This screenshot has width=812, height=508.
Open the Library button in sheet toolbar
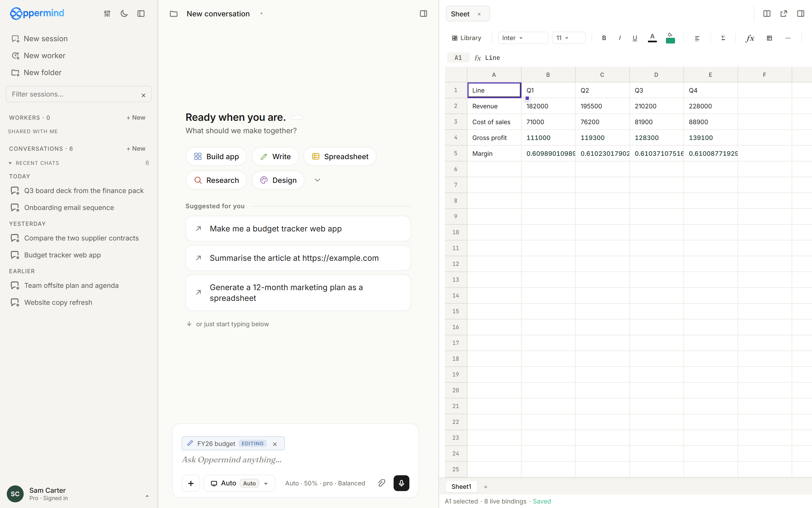(467, 38)
